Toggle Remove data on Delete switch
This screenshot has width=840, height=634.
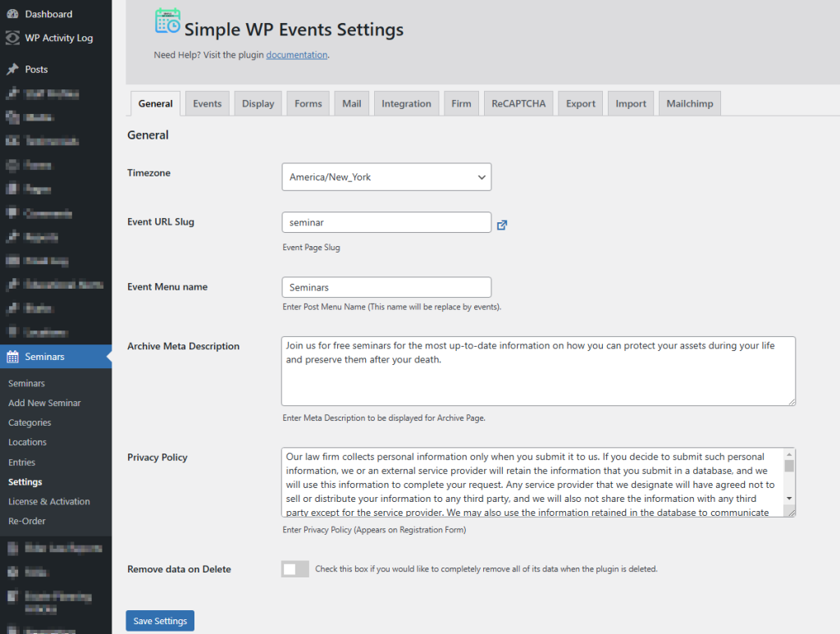point(295,568)
